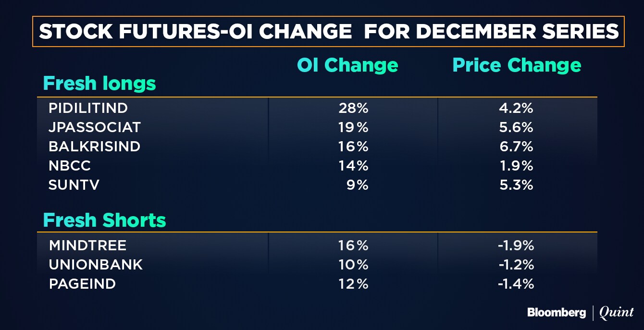This screenshot has width=644, height=330.
Task: Select the 12% OI change for PAGEIND
Action: (x=353, y=284)
